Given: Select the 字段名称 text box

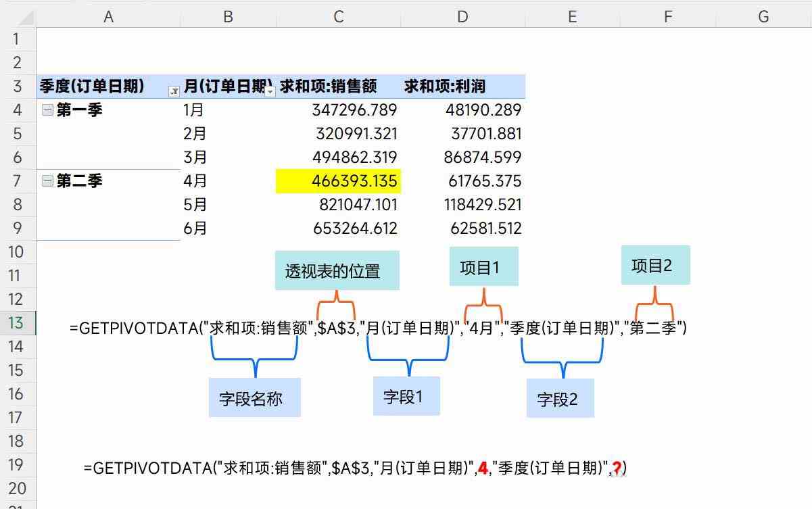Looking at the screenshot, I should pos(254,397).
